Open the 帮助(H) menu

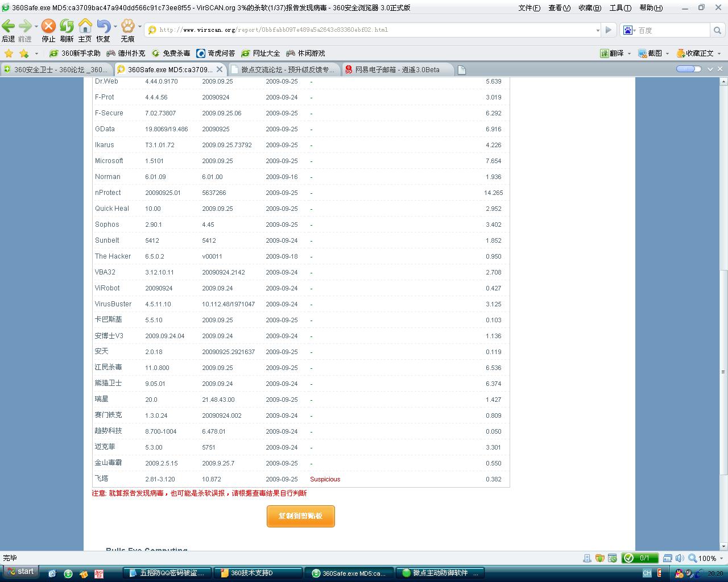click(651, 7)
